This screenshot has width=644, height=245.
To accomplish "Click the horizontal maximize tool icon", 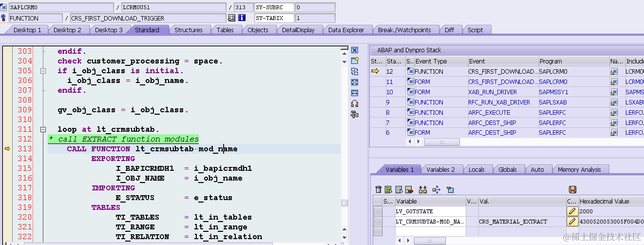I will (355, 93).
